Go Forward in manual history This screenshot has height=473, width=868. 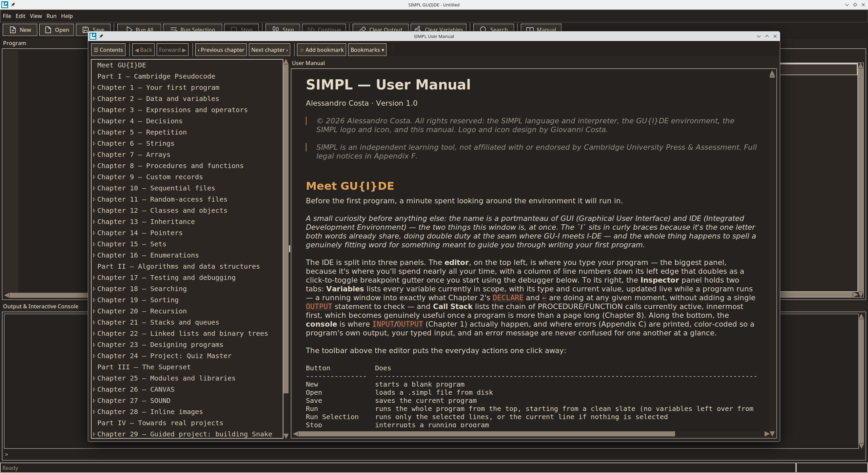tap(172, 50)
